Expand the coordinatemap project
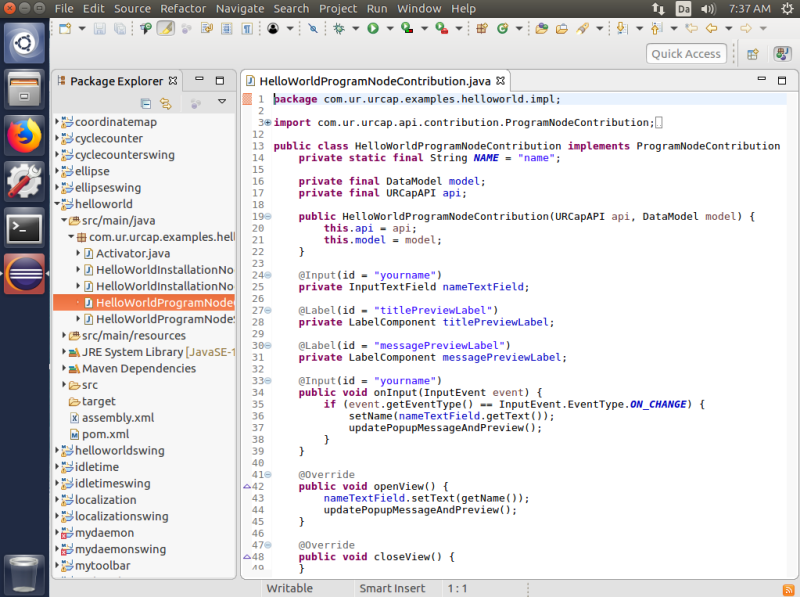The width and height of the screenshot is (800, 597). [57, 122]
